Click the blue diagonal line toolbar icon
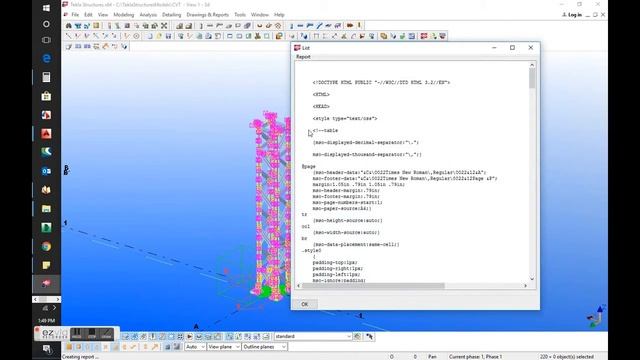 (x=320, y=26)
